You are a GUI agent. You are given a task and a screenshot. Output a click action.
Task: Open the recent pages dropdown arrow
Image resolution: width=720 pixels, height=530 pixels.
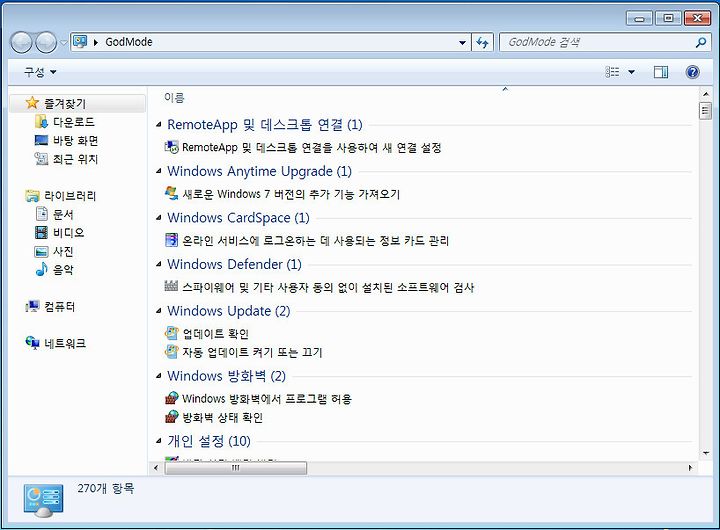(63, 43)
